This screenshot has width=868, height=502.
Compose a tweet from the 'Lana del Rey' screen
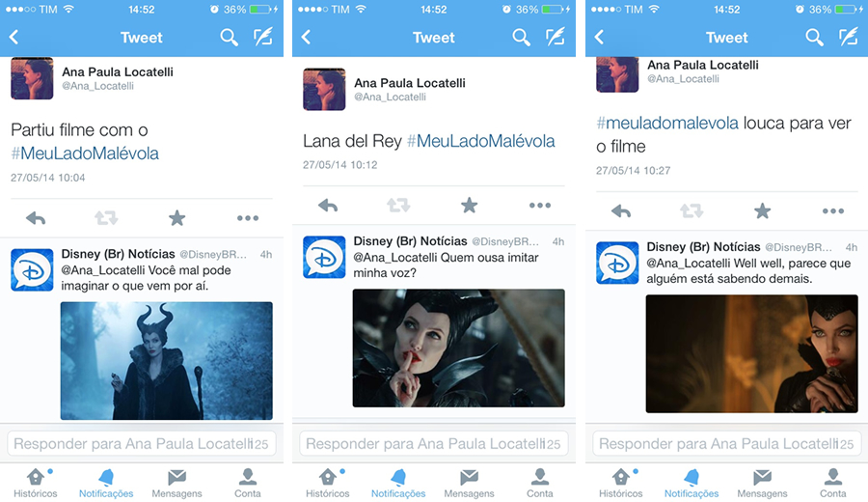pyautogui.click(x=556, y=37)
